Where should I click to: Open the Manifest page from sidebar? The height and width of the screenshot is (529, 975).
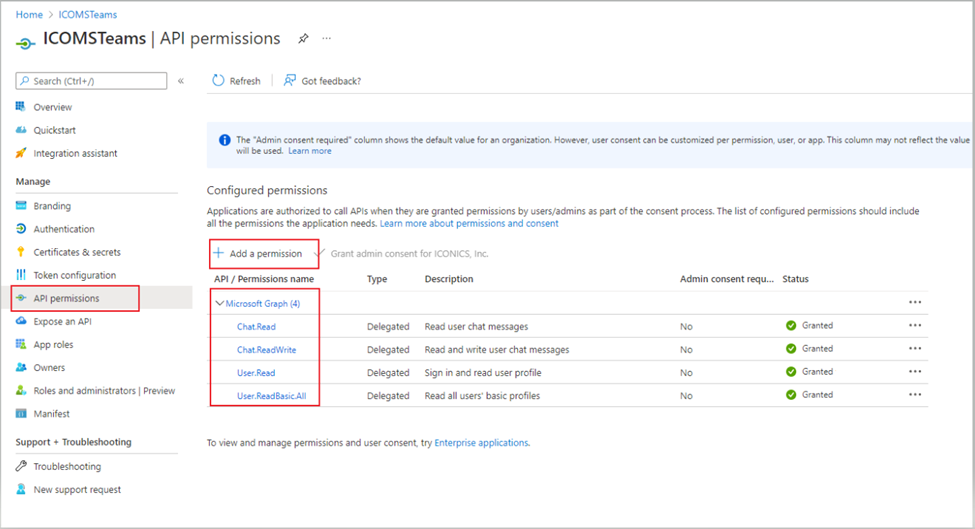point(51,413)
